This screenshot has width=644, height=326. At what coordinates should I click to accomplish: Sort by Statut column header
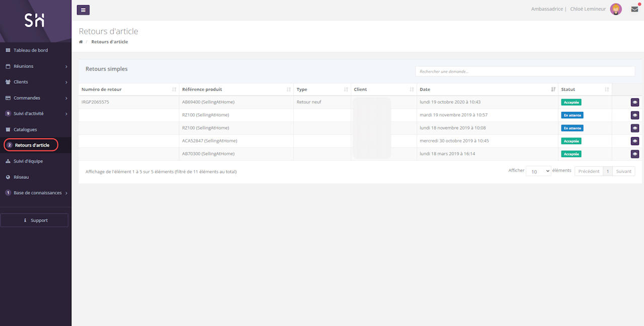coord(586,90)
